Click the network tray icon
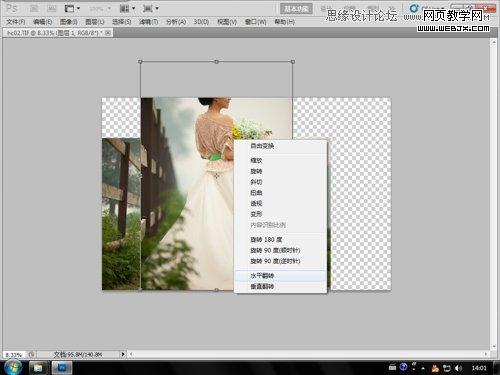The width and height of the screenshot is (500, 375). point(447,368)
